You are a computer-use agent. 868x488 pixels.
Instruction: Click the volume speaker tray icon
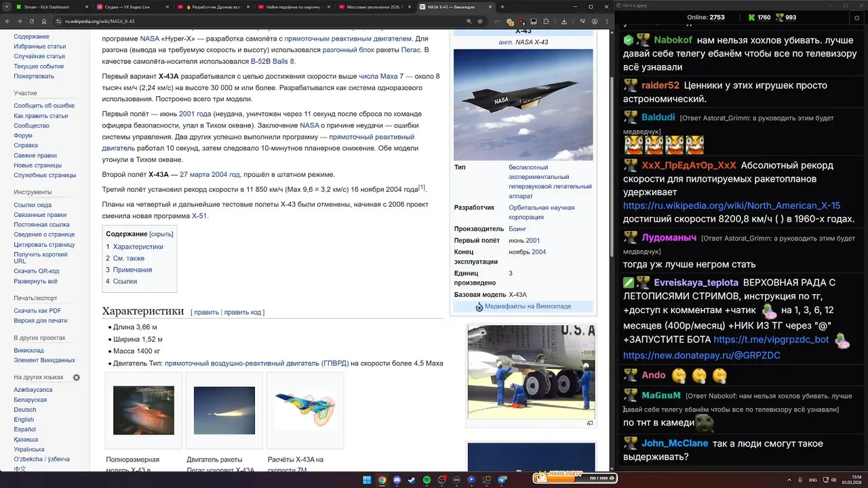click(833, 480)
